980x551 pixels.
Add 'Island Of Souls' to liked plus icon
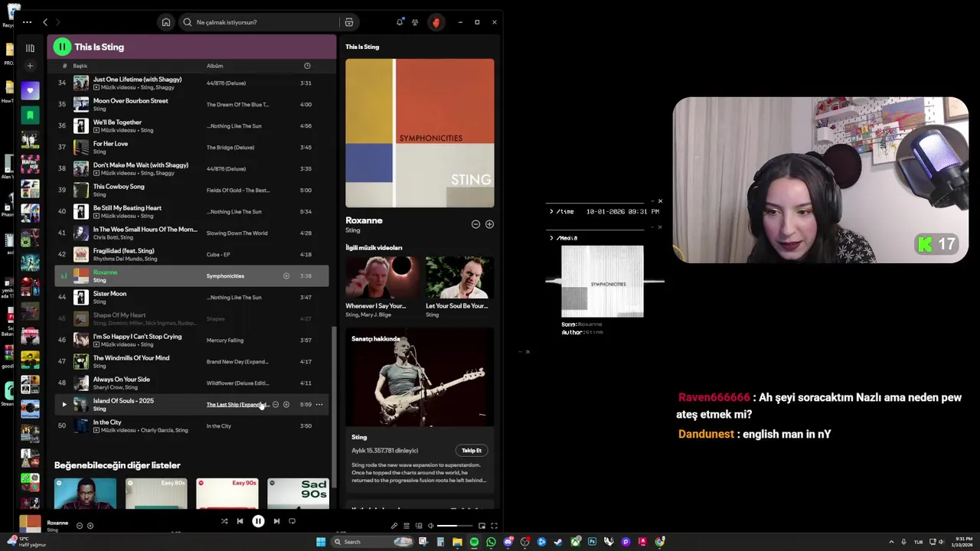(286, 404)
